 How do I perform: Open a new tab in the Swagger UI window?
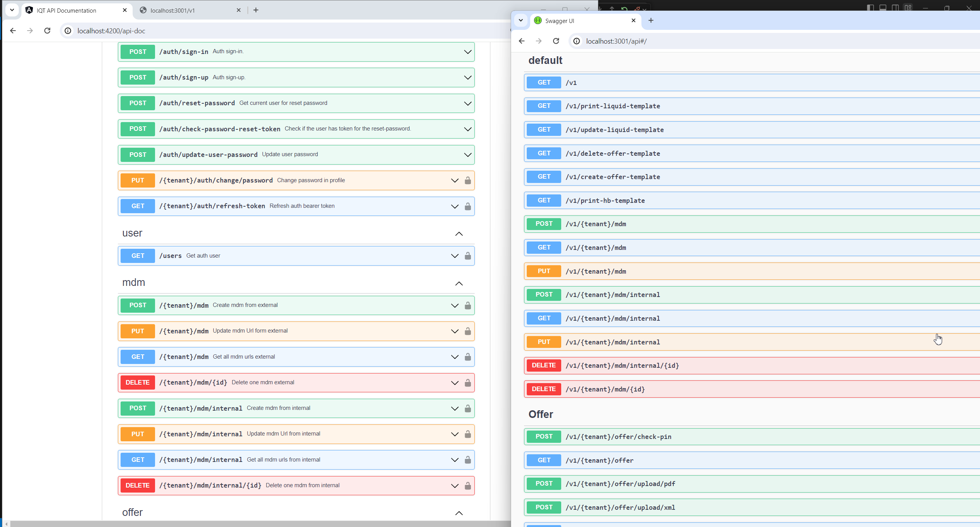pos(651,21)
